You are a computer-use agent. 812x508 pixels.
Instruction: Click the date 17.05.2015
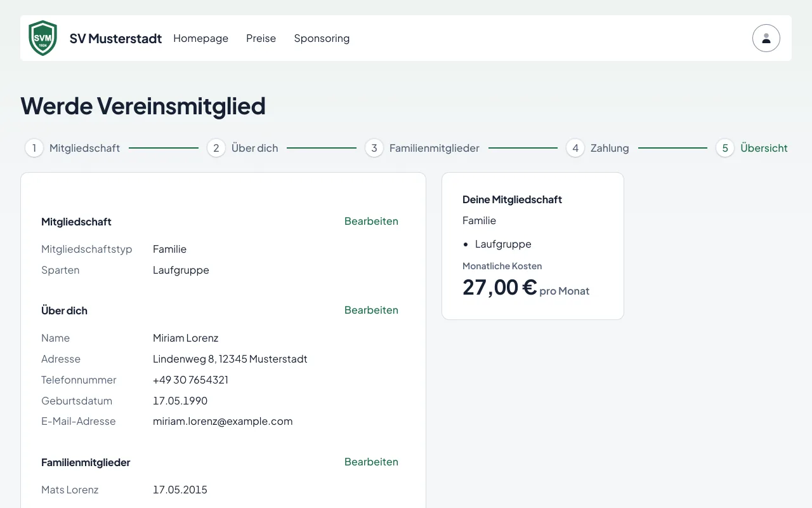point(180,490)
